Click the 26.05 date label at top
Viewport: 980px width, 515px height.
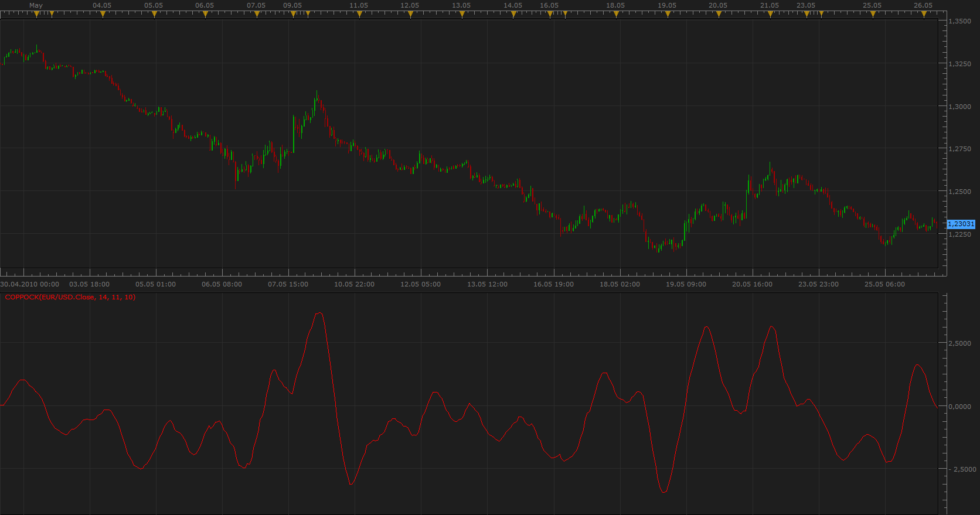[923, 5]
